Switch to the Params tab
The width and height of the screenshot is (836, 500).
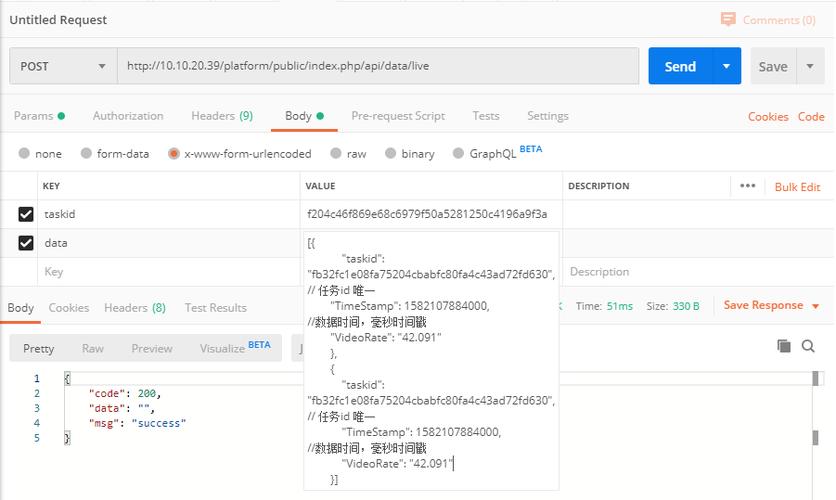39,116
